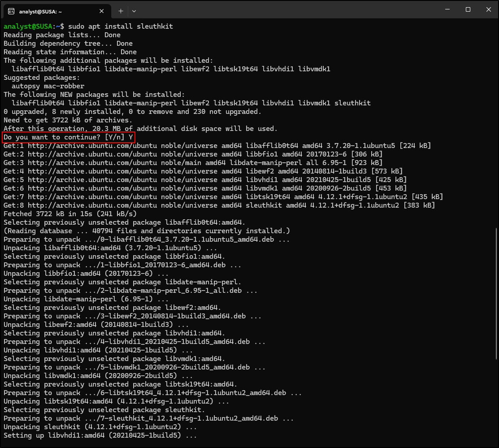This screenshot has height=448, width=499.
Task: Click 'Preparing to unpack .../0-libafflib0t64' line
Action: [x=147, y=239]
